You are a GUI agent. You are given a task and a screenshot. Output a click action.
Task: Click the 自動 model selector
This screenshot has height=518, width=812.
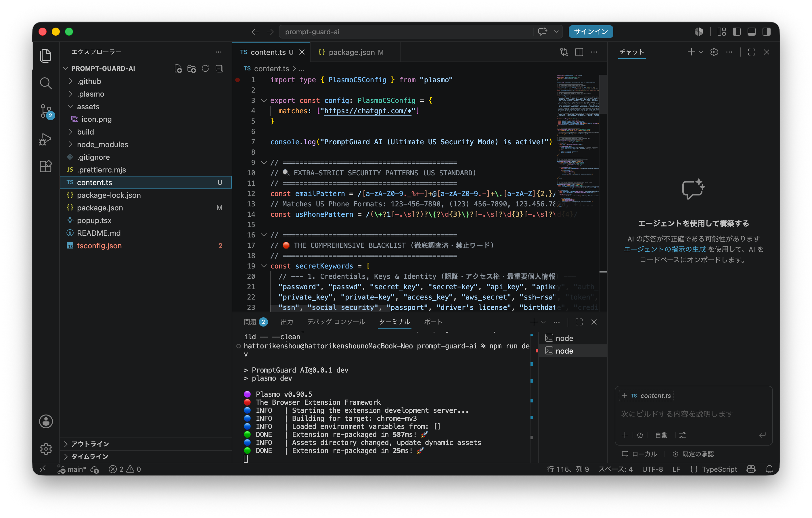661,435
